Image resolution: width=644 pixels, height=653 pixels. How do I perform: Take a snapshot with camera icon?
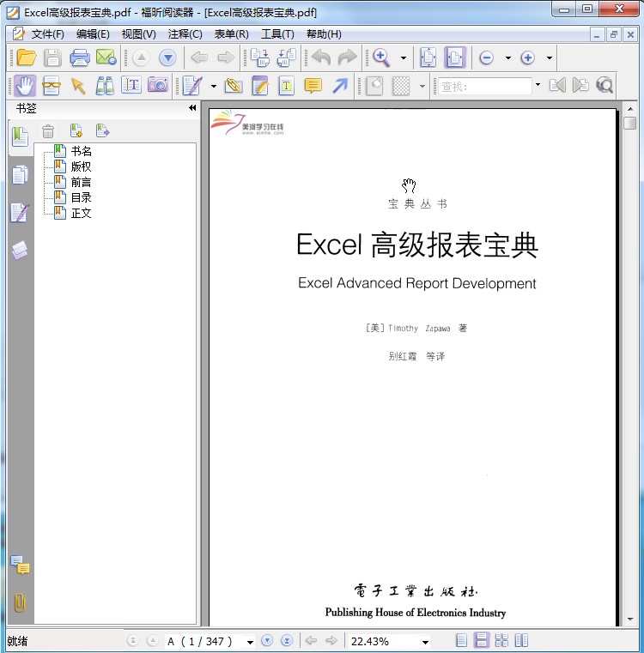point(158,86)
